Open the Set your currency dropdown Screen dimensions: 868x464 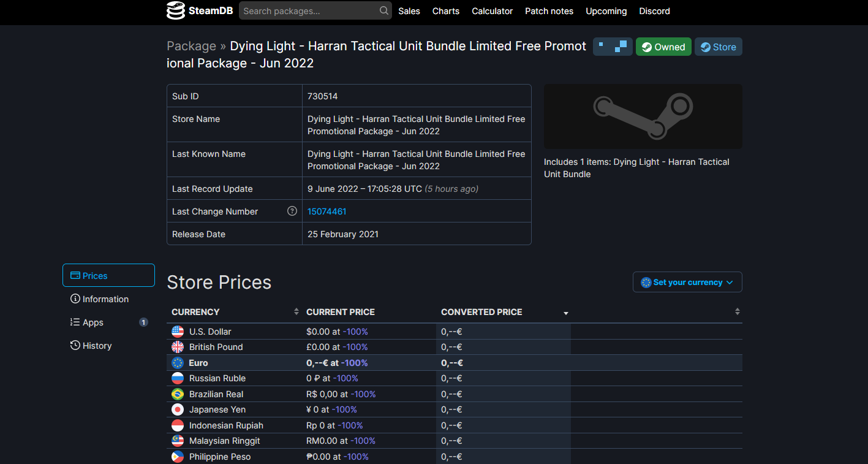[x=687, y=281]
